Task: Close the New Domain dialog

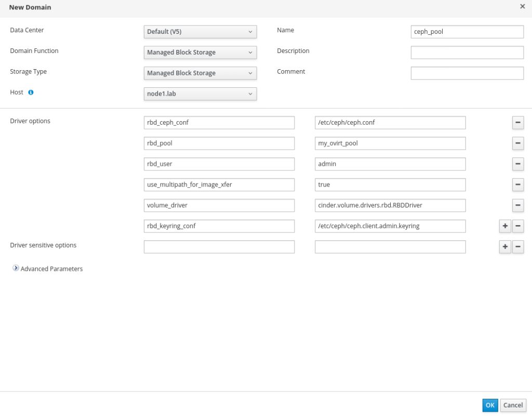Action: pos(523,7)
